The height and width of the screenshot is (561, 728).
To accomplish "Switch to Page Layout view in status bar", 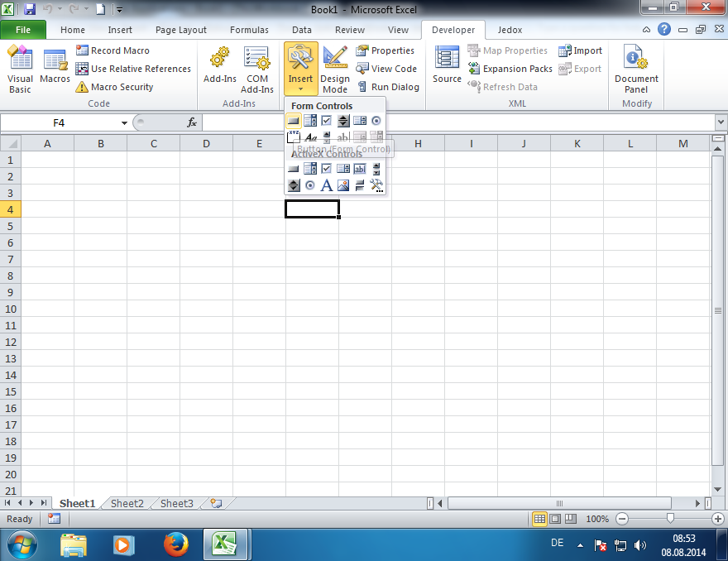I will coord(555,519).
